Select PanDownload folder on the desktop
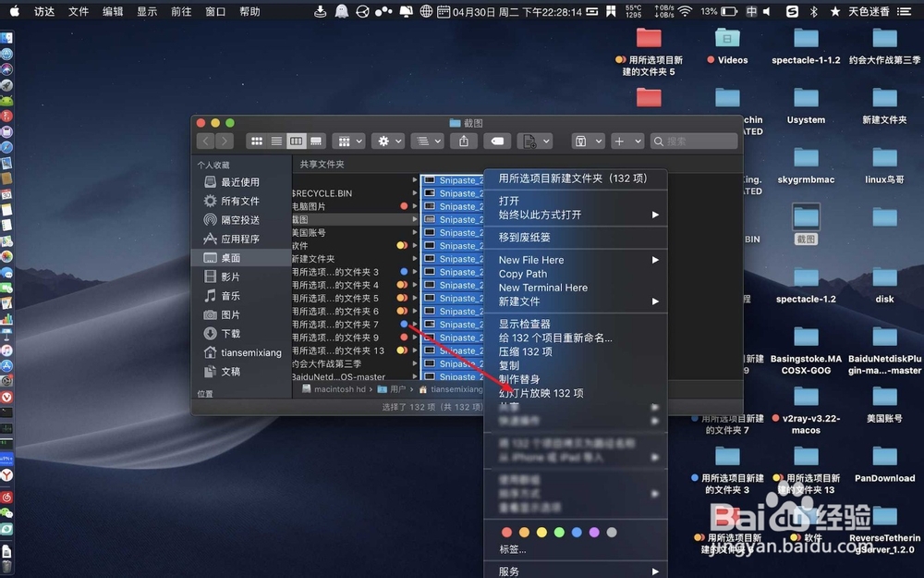The image size is (924, 578). [x=884, y=465]
